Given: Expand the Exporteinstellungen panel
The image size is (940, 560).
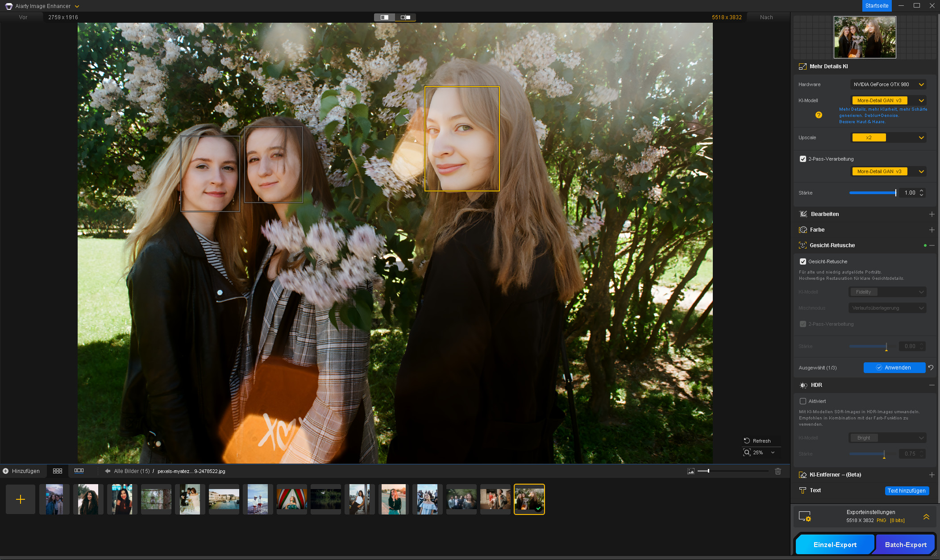Looking at the screenshot, I should click(x=926, y=517).
